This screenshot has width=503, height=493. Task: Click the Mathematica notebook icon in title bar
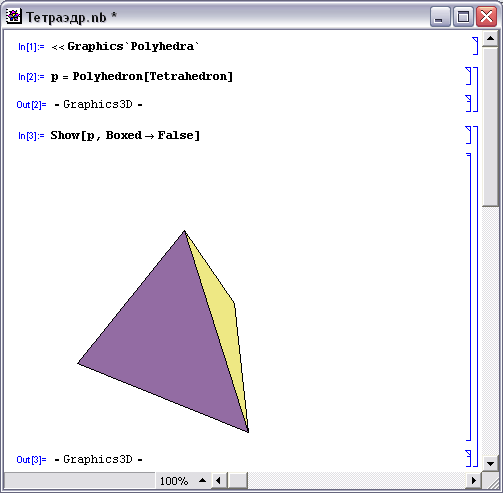click(x=14, y=16)
